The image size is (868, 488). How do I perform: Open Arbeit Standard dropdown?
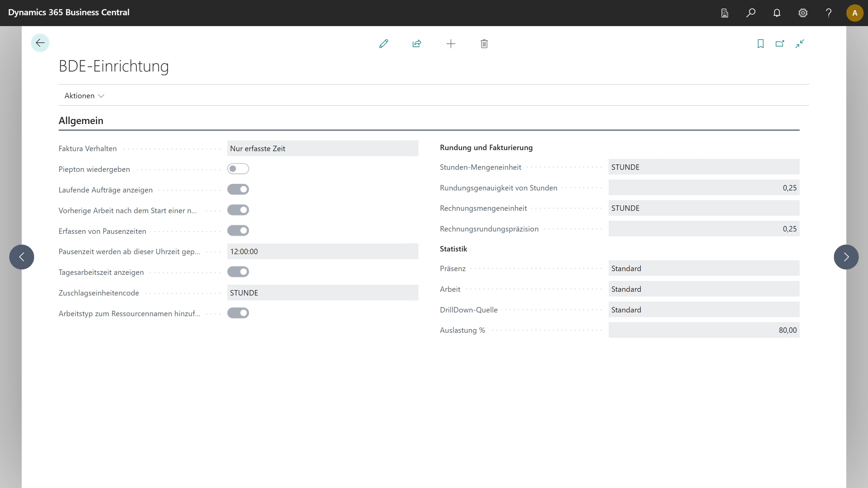[704, 289]
